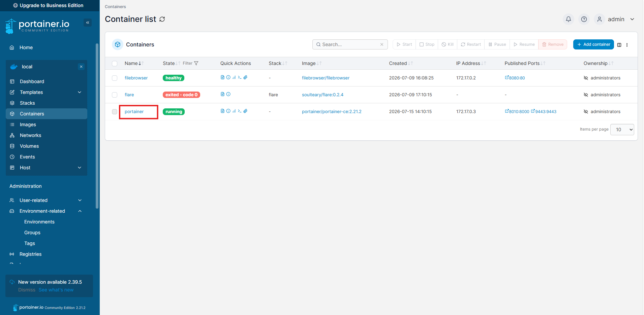Inspect the flare container via info icon

coord(228,94)
